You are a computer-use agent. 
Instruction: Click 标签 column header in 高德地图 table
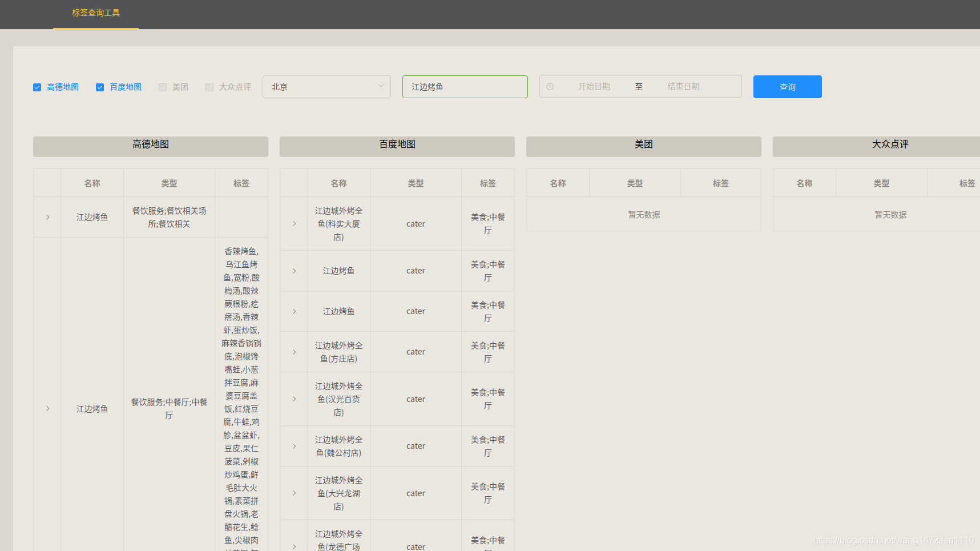point(241,183)
